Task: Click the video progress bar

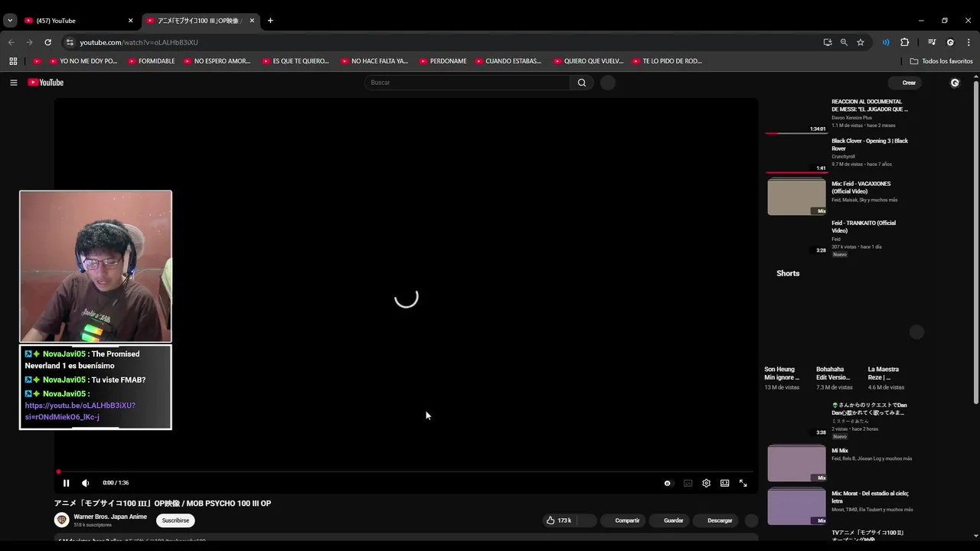Action: pyautogui.click(x=406, y=471)
